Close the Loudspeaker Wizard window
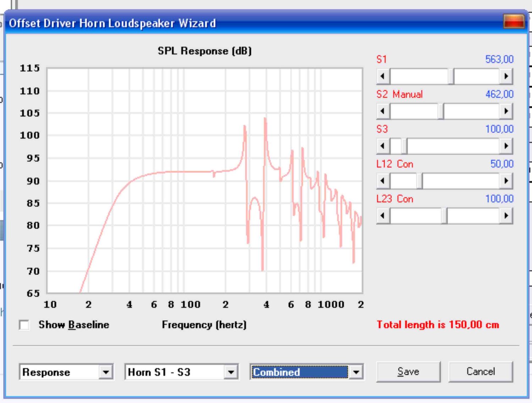The width and height of the screenshot is (532, 403). click(x=514, y=22)
